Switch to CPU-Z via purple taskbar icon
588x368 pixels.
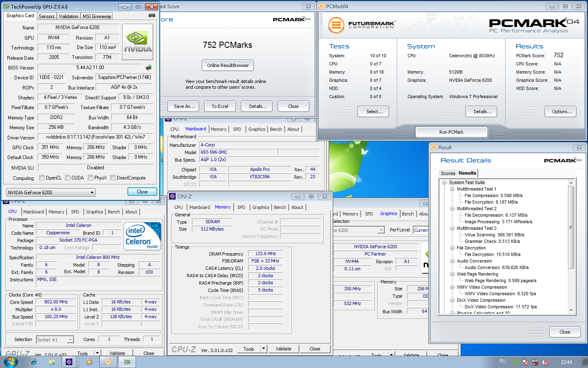(69, 362)
